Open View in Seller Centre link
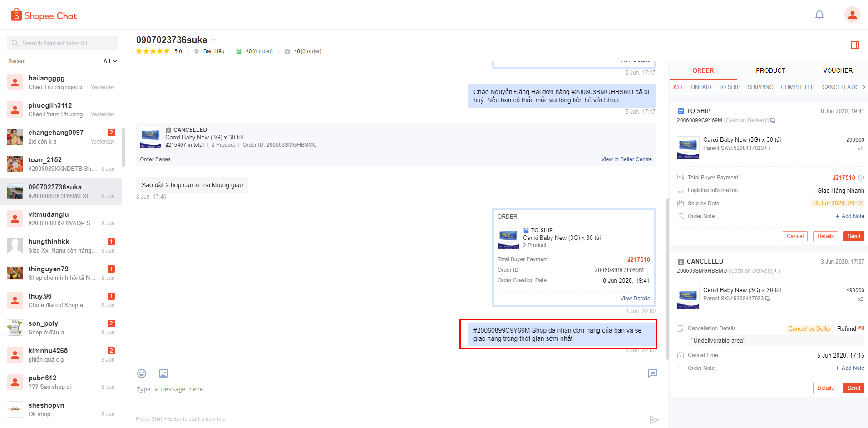 tap(626, 159)
